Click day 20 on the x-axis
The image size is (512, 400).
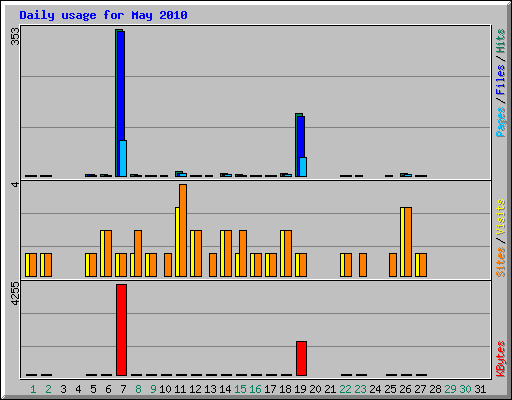(x=315, y=389)
